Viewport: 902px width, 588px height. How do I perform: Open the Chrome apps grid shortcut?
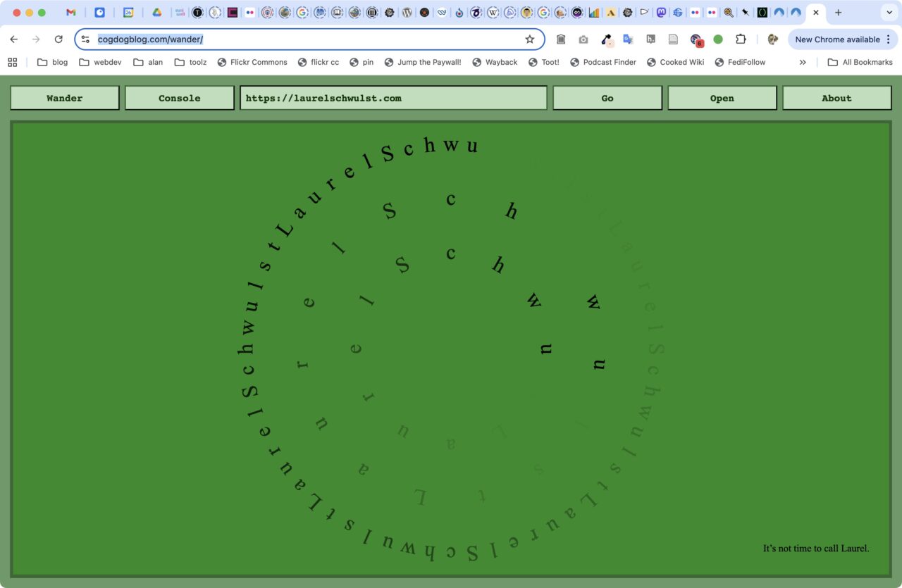13,62
